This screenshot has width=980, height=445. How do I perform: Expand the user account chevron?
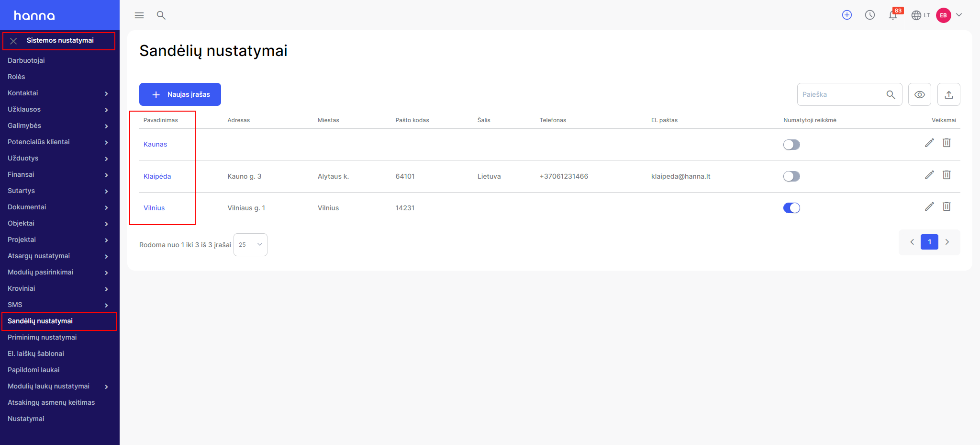pos(959,15)
